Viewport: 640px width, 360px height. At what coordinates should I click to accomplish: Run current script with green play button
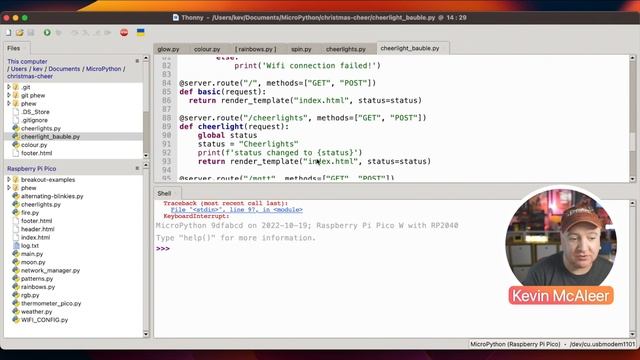point(47,33)
